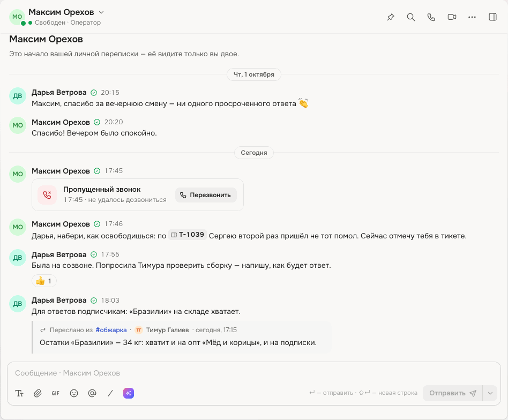Click the 18:03 message timestamp
Screen dimensions: 508x420
[x=110, y=300]
